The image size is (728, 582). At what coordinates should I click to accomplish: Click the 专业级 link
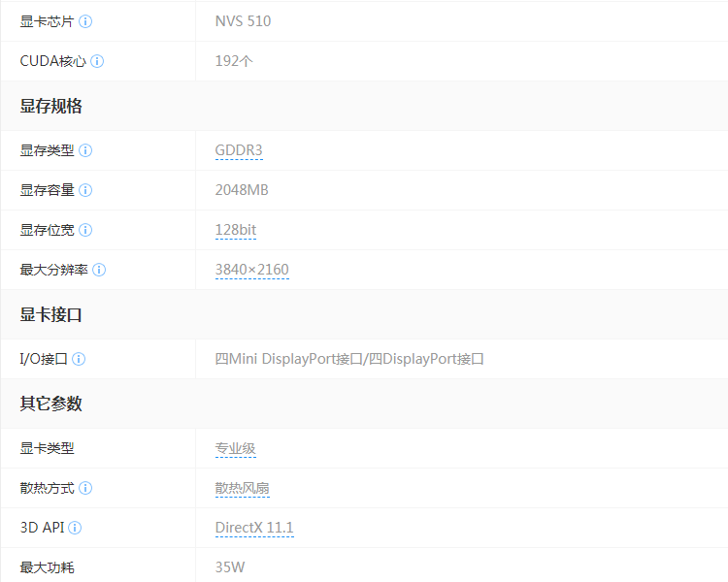tap(236, 449)
